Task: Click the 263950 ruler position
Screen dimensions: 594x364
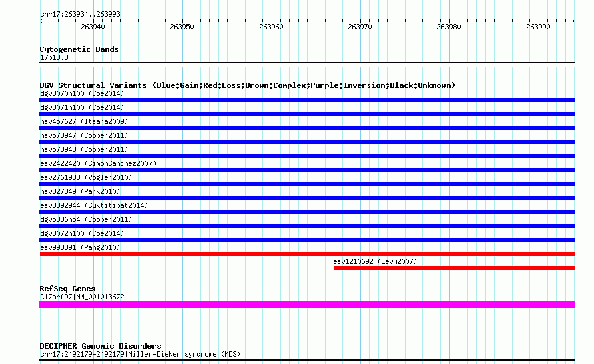Action: pyautogui.click(x=182, y=27)
